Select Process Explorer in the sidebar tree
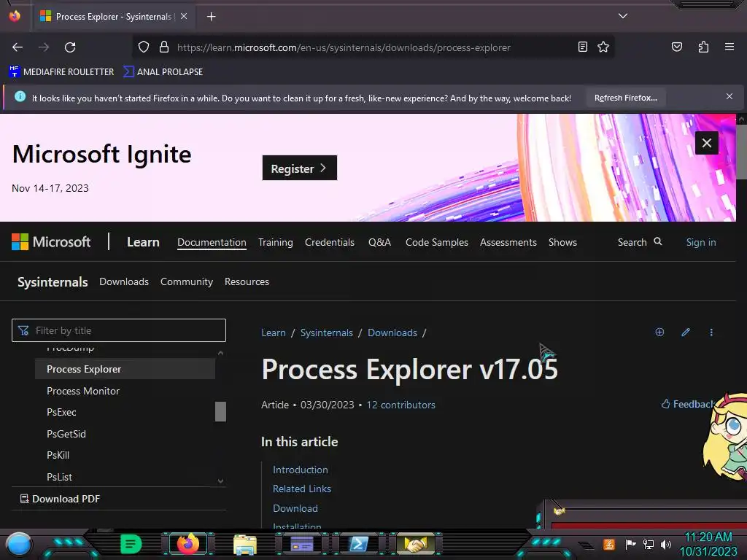747x560 pixels. pos(125,369)
